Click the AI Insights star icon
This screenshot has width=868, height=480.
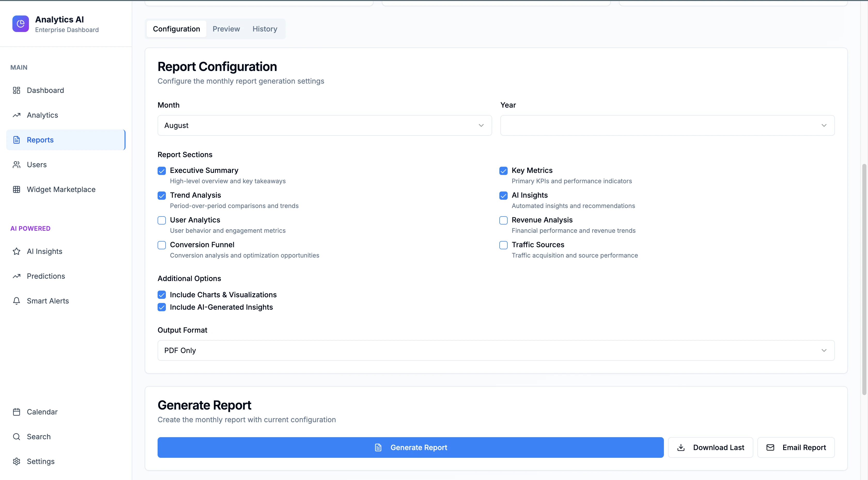17,251
